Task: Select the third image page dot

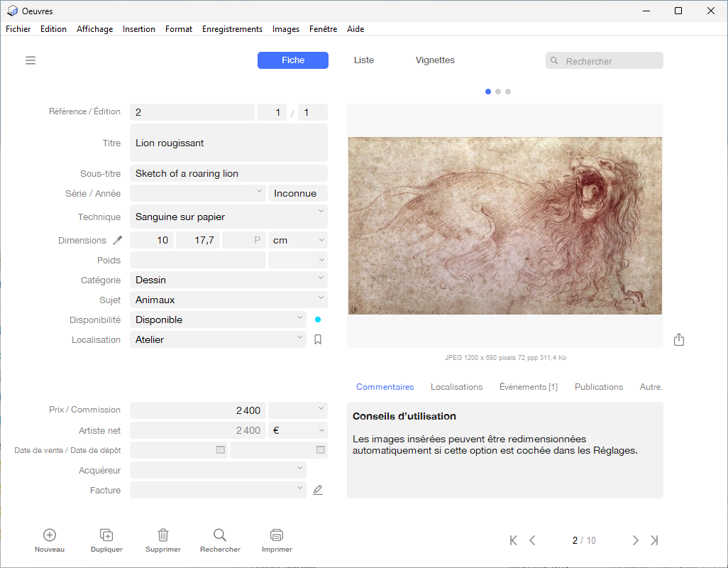Action: click(508, 92)
